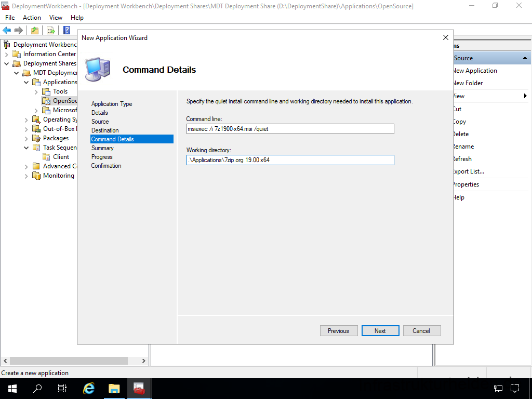This screenshot has width=532, height=399.
Task: Click the Deployment Workbench taskbar icon
Action: point(139,389)
